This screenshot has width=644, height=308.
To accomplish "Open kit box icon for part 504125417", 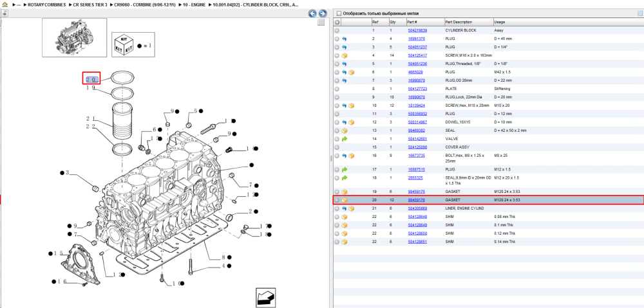I will coord(344,55).
